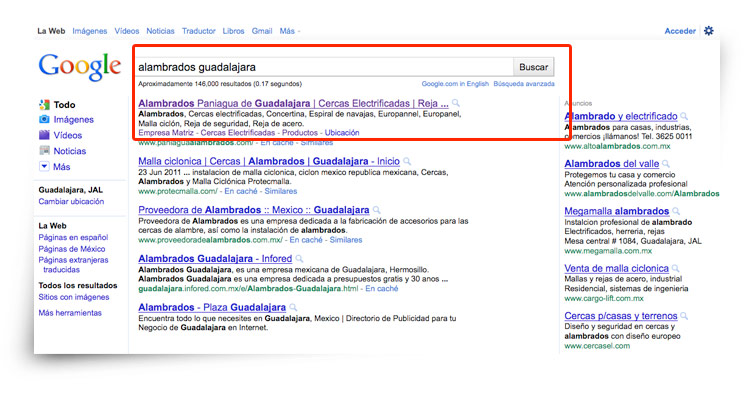Click the Todo sidebar icon

pyautogui.click(x=44, y=105)
